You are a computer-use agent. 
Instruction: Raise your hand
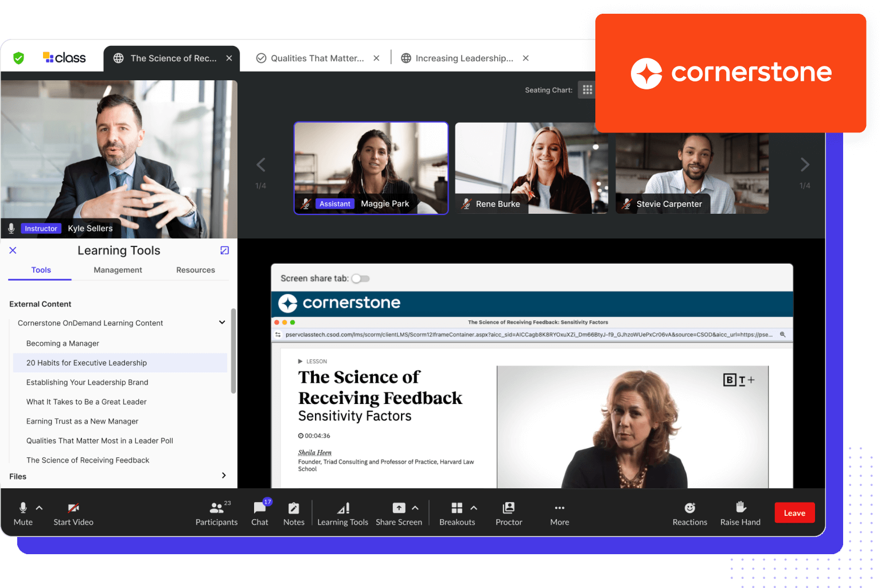(740, 513)
